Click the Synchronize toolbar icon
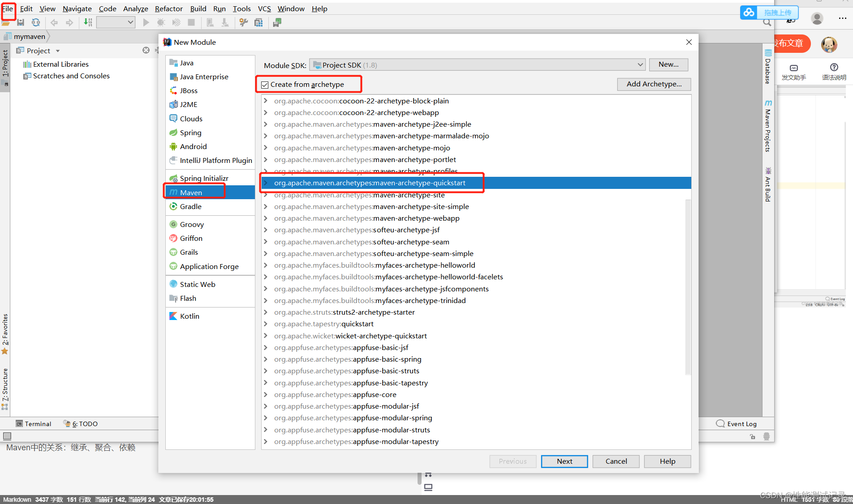Viewport: 853px width, 504px height. (x=36, y=22)
